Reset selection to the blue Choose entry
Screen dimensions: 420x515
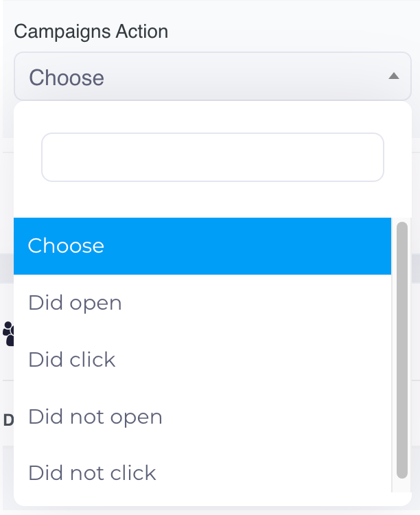(66, 246)
